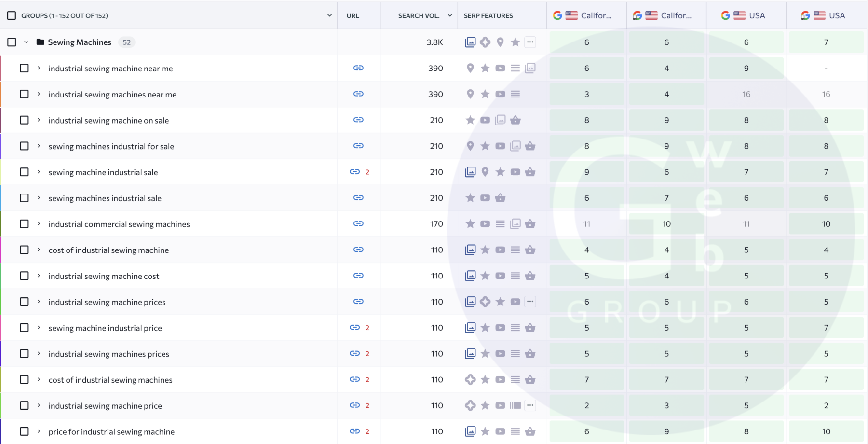The width and height of the screenshot is (868, 444).
Task: Collapse the Sewing Machines folder group
Action: tap(26, 42)
